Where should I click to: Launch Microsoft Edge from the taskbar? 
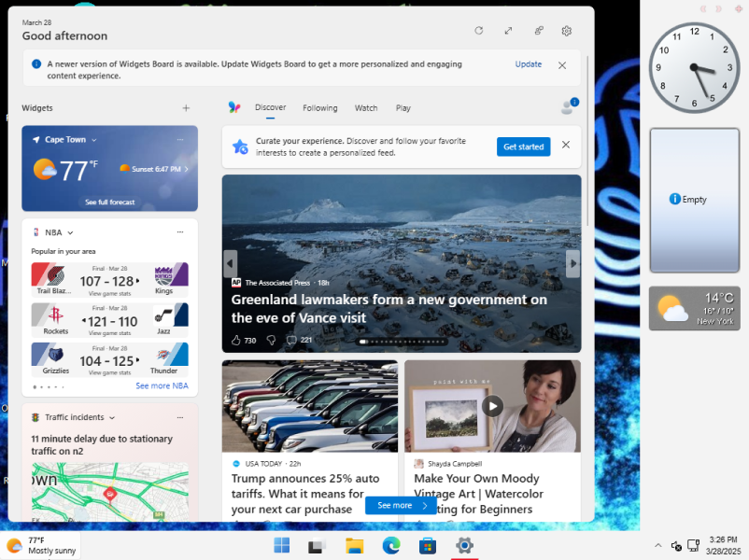(x=391, y=545)
